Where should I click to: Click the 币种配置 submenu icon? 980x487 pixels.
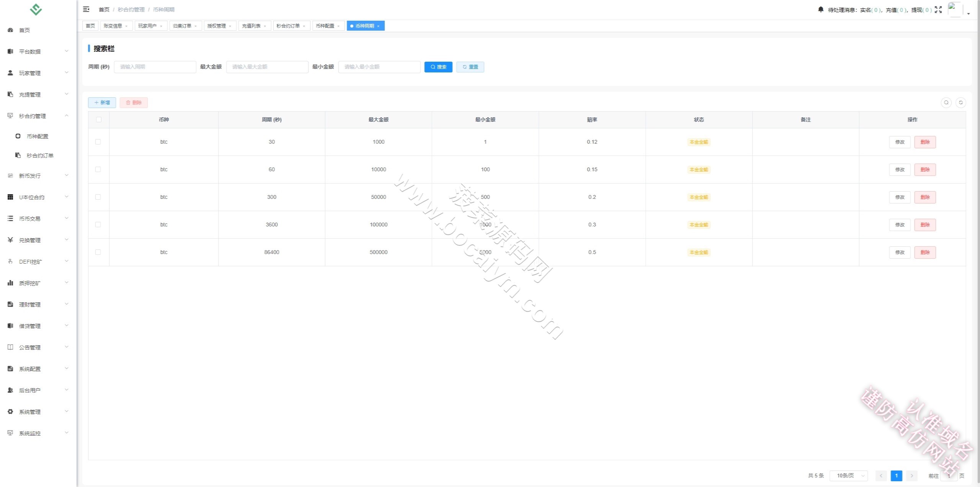click(x=18, y=136)
